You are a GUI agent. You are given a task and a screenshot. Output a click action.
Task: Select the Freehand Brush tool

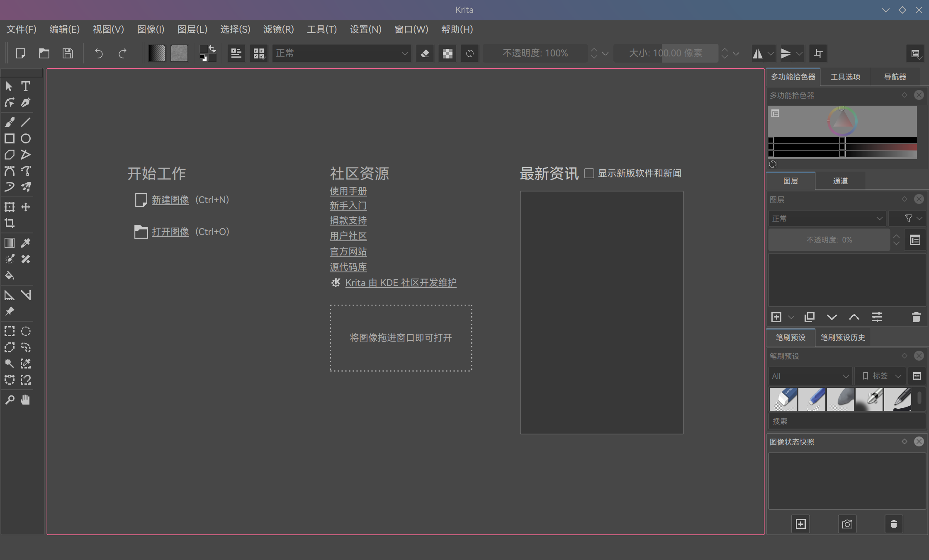pos(9,122)
